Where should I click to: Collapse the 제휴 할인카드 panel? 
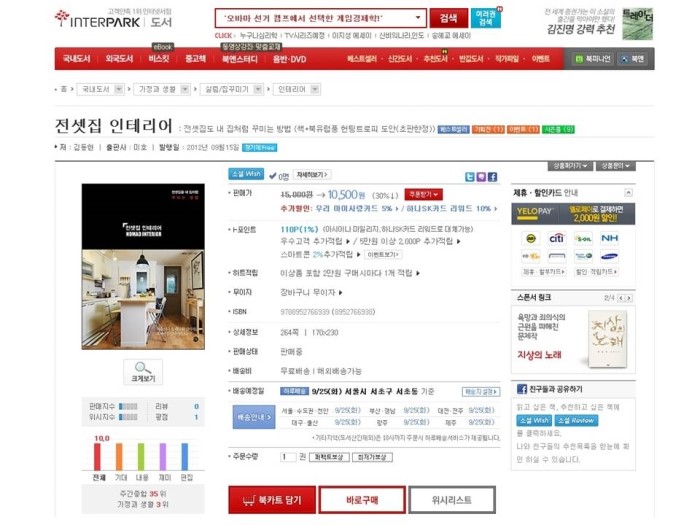tap(628, 192)
